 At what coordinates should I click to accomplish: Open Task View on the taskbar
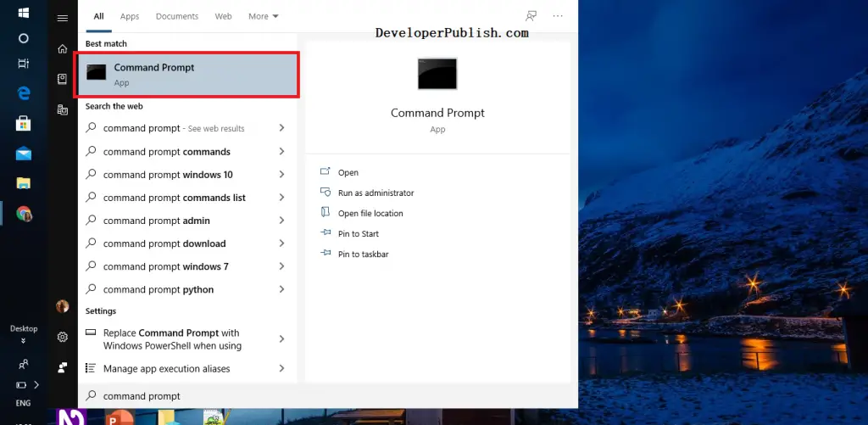point(23,64)
